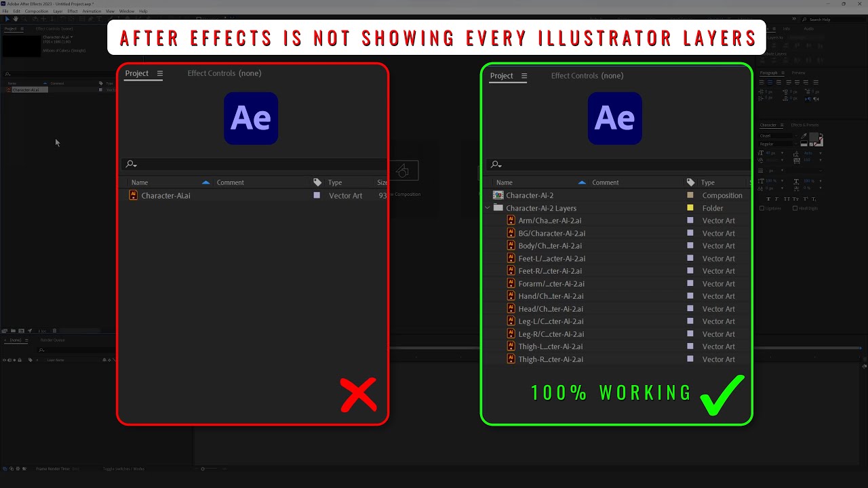Click the label tag column header in green-framed panel
The image size is (868, 488).
click(x=690, y=182)
